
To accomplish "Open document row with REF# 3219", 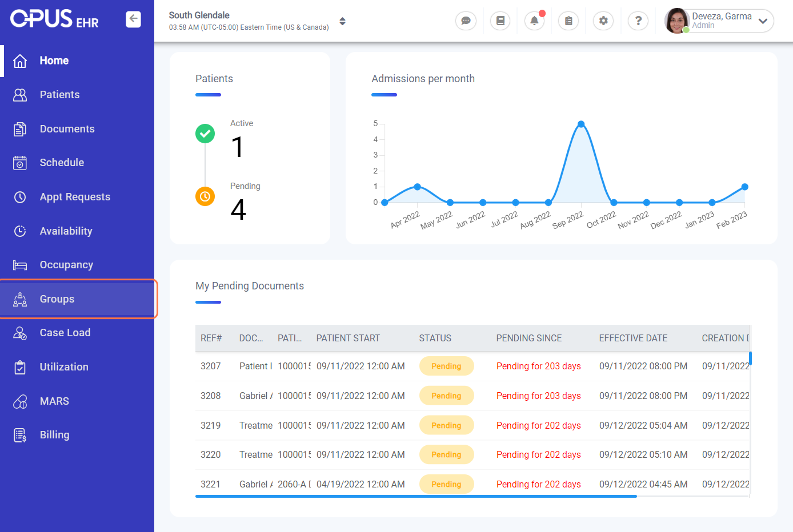I will point(472,426).
